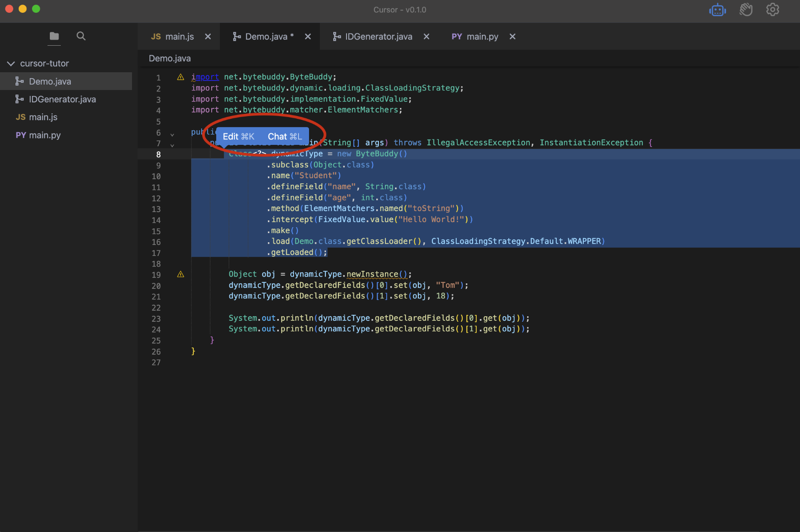Image resolution: width=800 pixels, height=532 pixels.
Task: Collapse the class fold arrow on line 6
Action: pyautogui.click(x=172, y=134)
